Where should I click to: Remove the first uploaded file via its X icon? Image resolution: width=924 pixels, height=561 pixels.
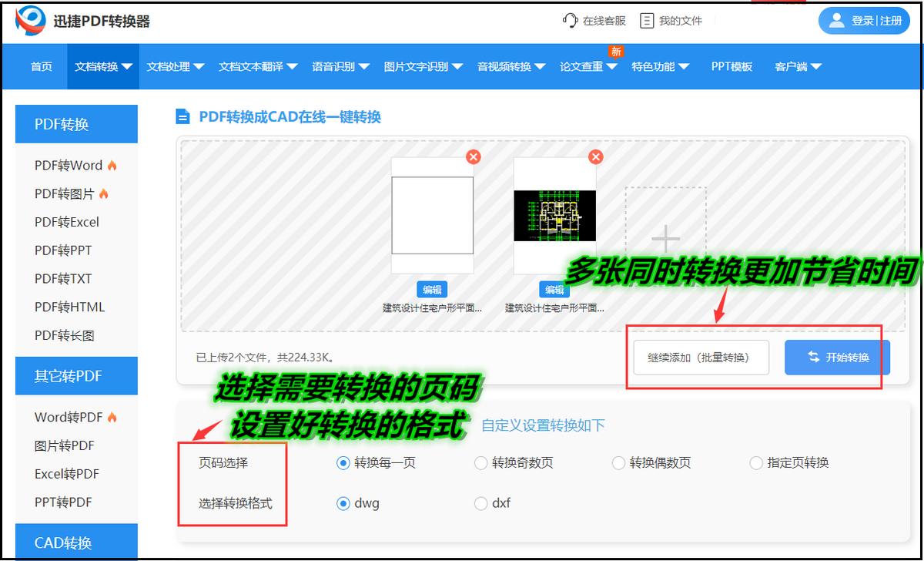[474, 157]
